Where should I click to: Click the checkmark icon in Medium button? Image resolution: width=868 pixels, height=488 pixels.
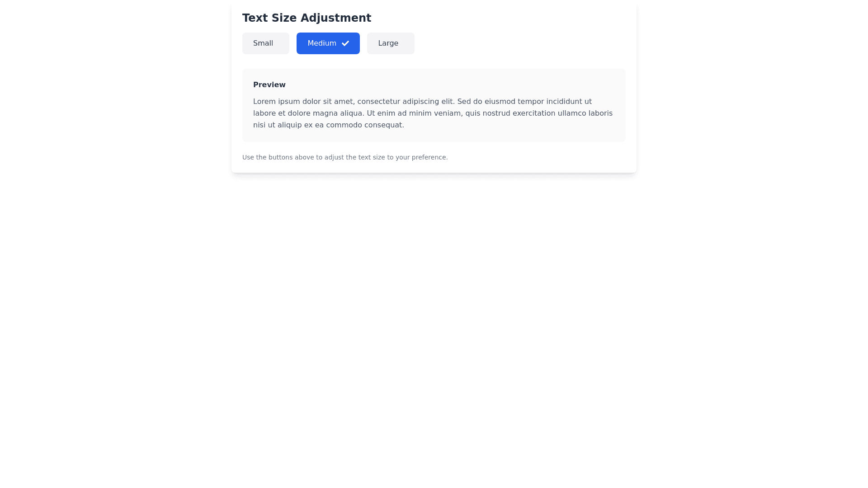(345, 43)
